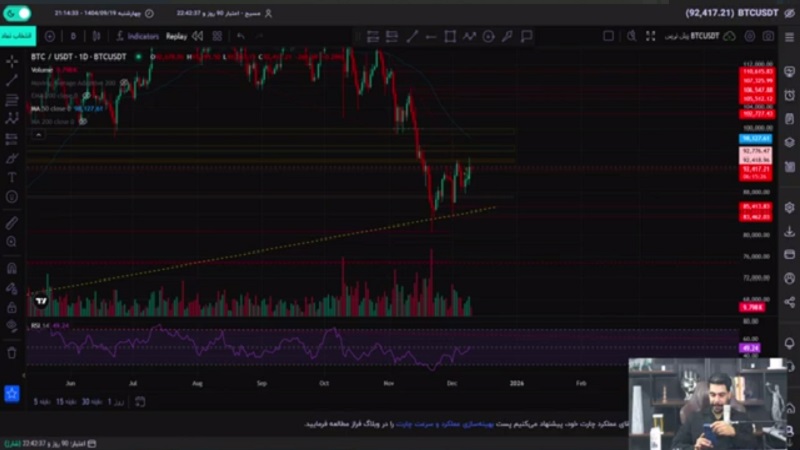Open the layout grid template selector
The height and width of the screenshot is (450, 800).
coord(608,36)
